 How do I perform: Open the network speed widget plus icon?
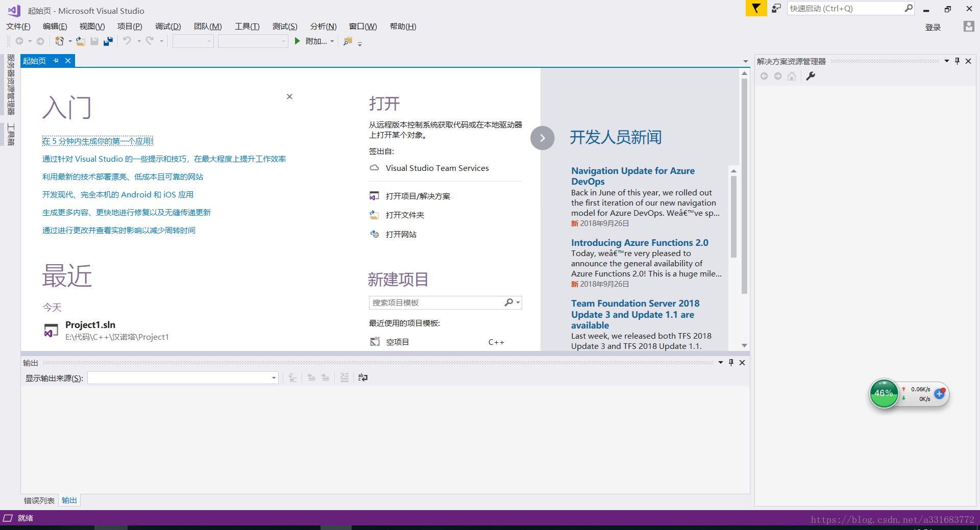[939, 394]
